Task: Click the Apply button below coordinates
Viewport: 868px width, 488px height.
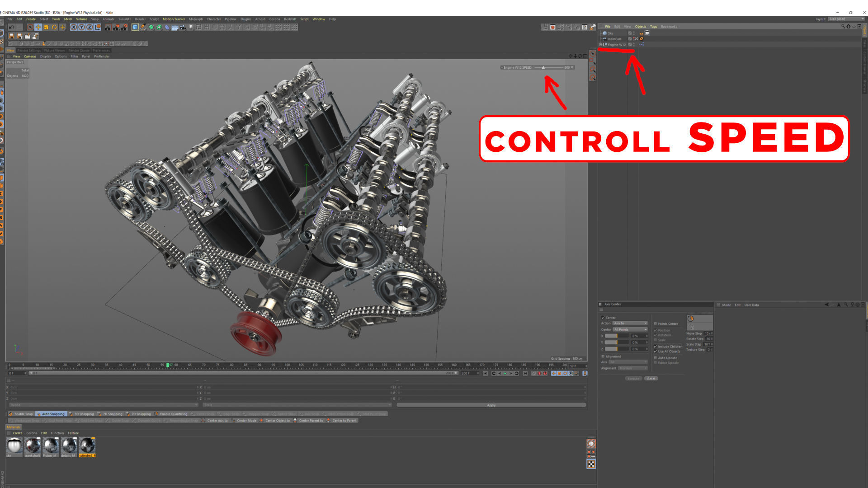Action: [x=491, y=405]
